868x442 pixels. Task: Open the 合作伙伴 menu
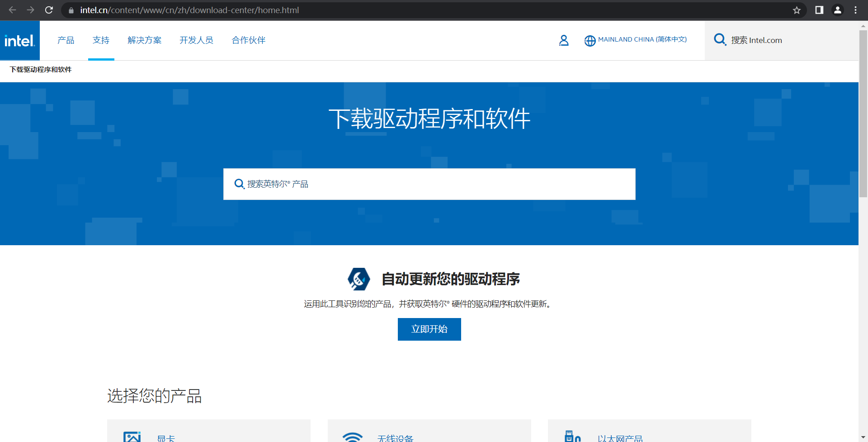coord(249,40)
